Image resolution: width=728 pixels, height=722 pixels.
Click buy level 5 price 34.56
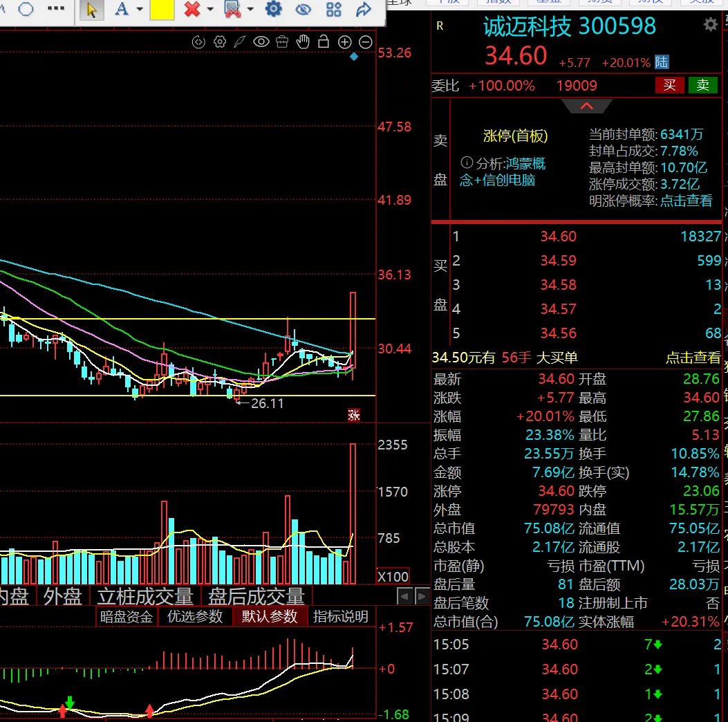tap(558, 333)
